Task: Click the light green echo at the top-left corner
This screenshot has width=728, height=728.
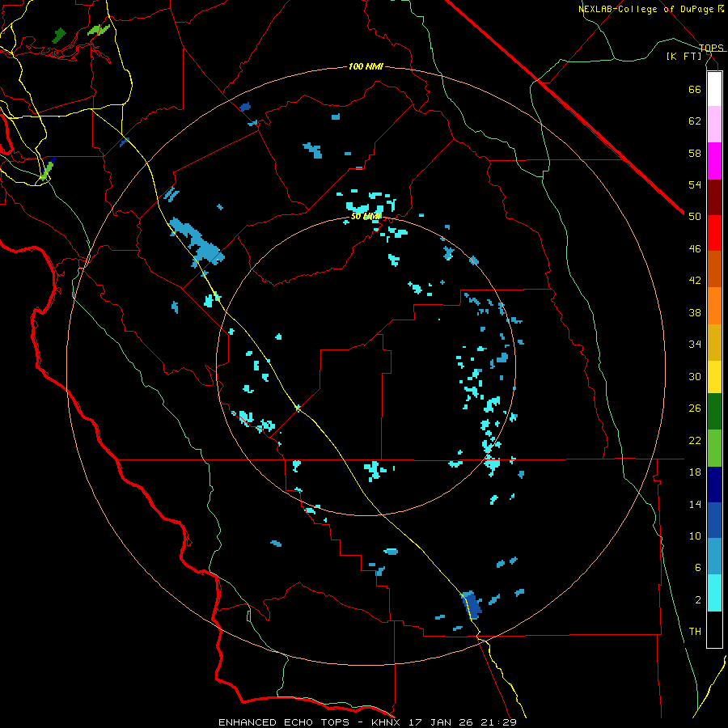Action: point(99,30)
